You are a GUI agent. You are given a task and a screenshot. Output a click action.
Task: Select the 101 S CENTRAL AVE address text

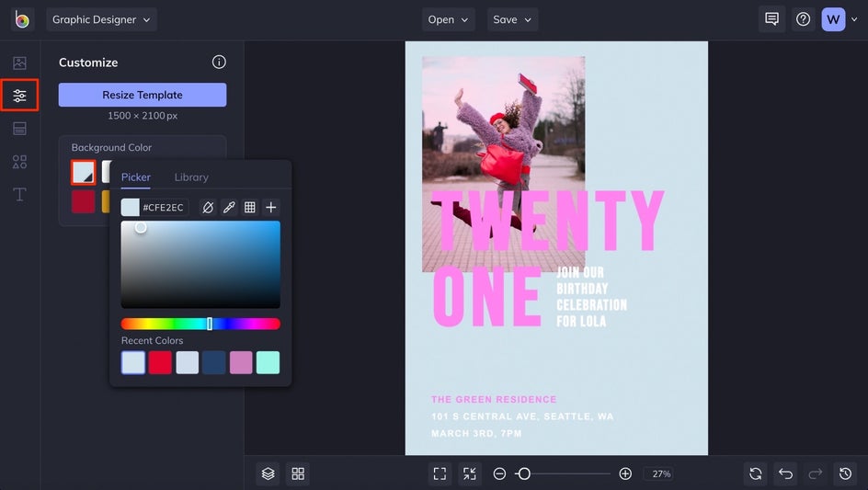[522, 416]
